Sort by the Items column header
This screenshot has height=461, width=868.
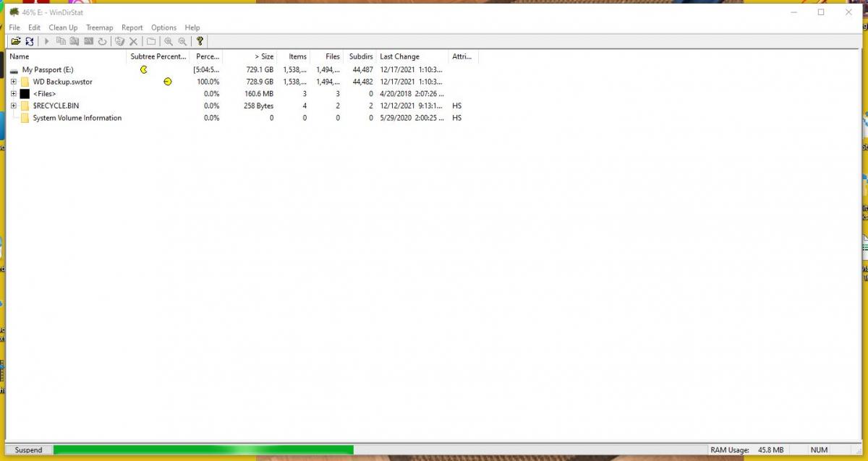(293, 56)
